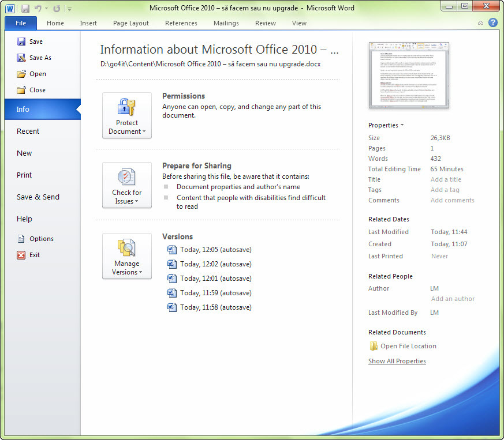This screenshot has height=440, width=504.
Task: Open autosave version Today, 11:58
Action: pos(210,307)
